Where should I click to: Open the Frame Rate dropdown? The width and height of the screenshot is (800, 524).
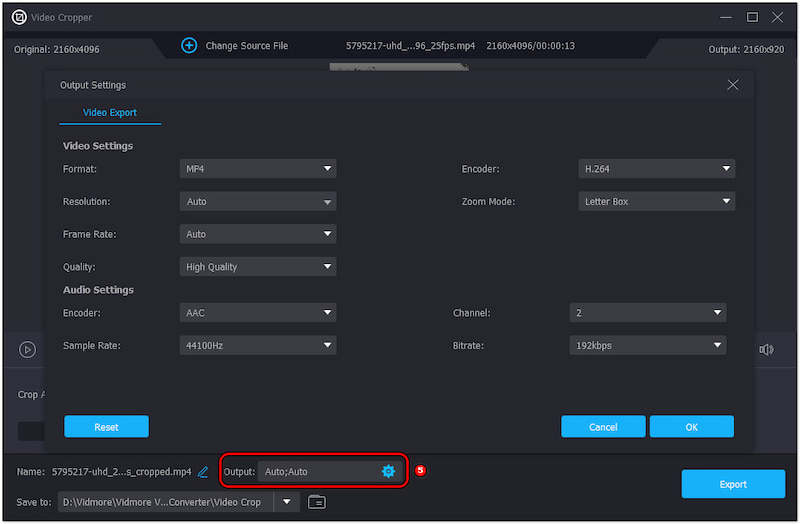(x=258, y=234)
